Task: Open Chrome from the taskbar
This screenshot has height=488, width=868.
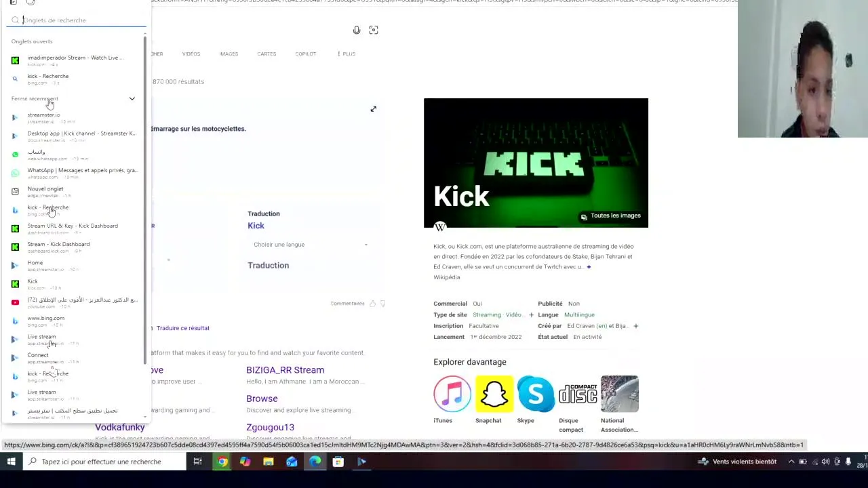Action: tap(222, 462)
